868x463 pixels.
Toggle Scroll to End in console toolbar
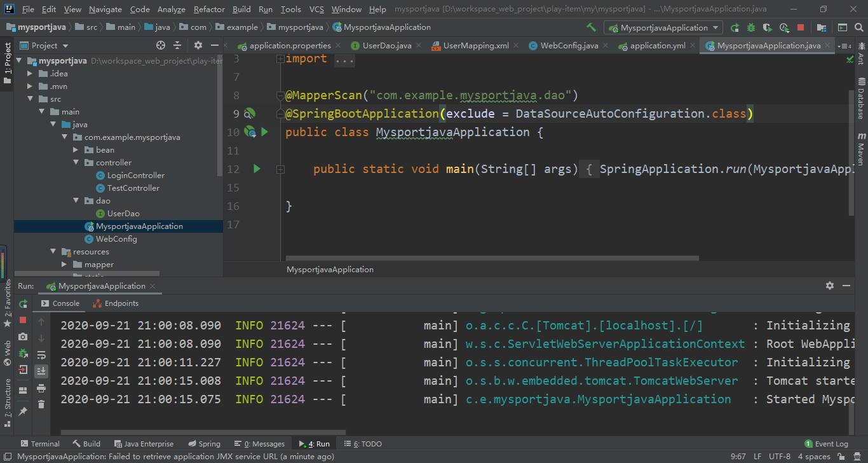click(41, 371)
